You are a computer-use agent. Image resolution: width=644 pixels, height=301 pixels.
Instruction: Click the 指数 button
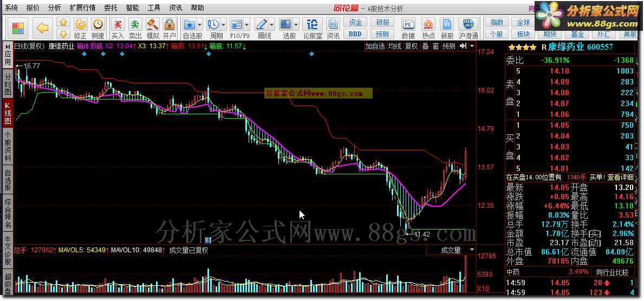click(x=497, y=22)
